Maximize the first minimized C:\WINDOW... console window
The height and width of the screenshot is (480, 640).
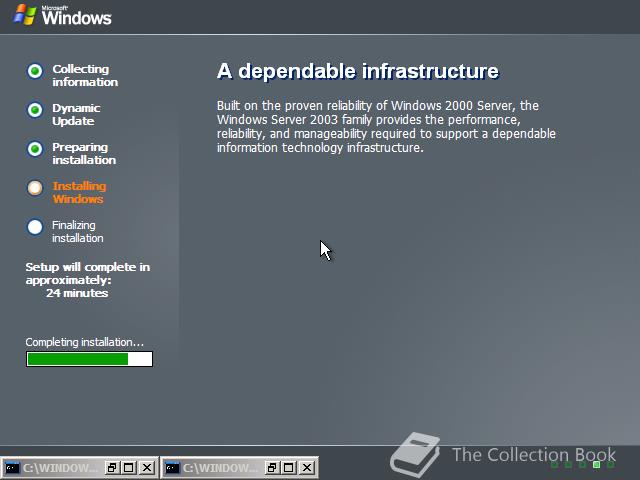pyautogui.click(x=129, y=468)
